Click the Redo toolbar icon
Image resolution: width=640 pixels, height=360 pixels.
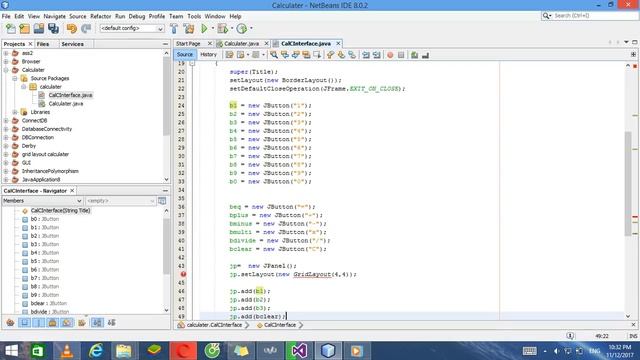(x=86, y=29)
